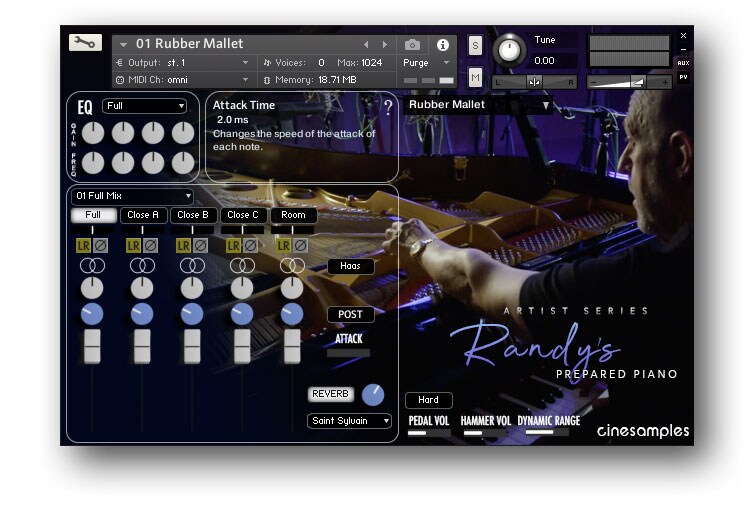Open the wrench instrument edit mode

coord(85,43)
